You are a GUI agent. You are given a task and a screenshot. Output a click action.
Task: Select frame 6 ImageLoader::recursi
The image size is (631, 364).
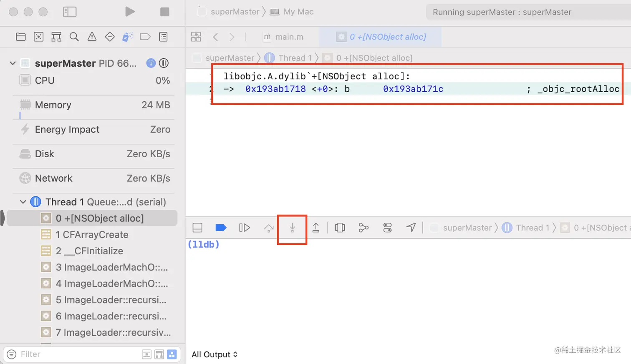tap(93, 316)
